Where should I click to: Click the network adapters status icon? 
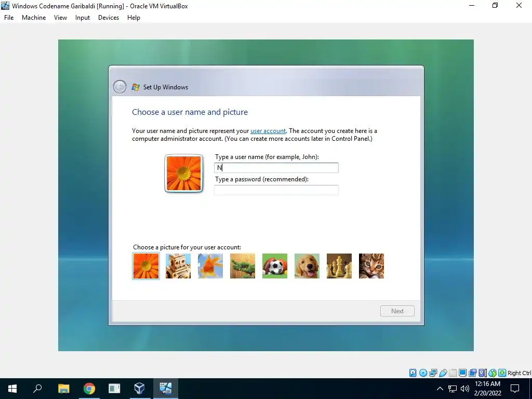pyautogui.click(x=433, y=373)
